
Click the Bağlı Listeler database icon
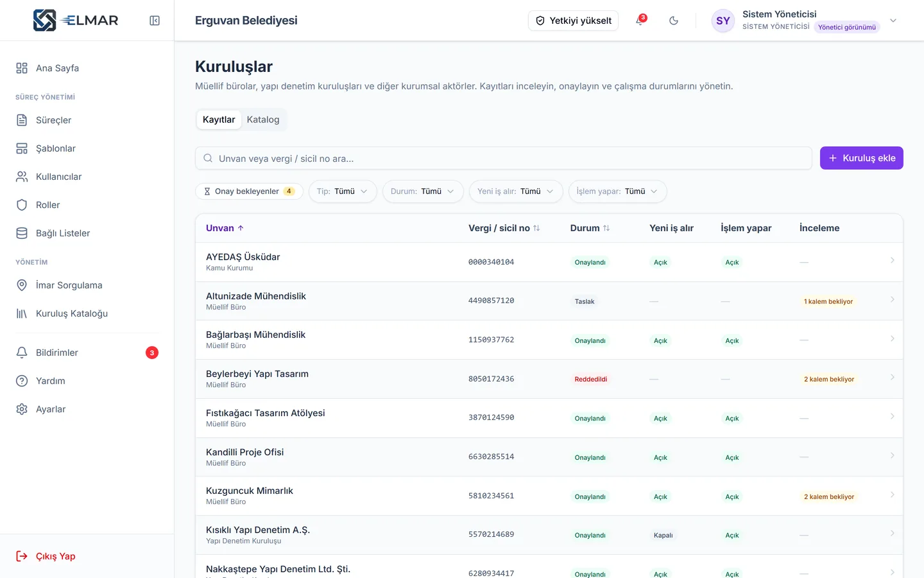point(22,233)
